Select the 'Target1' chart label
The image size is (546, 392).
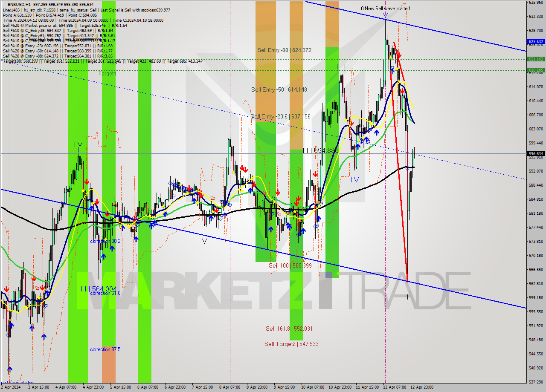coord(107,74)
